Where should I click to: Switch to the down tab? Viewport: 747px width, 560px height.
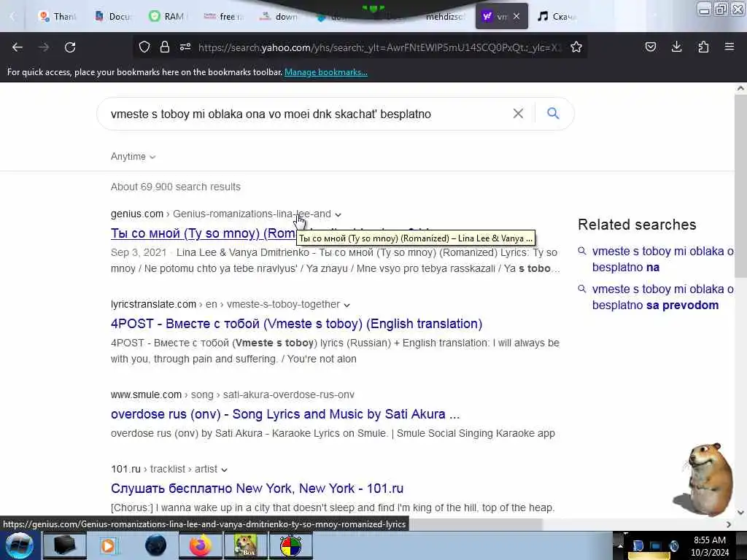point(278,16)
